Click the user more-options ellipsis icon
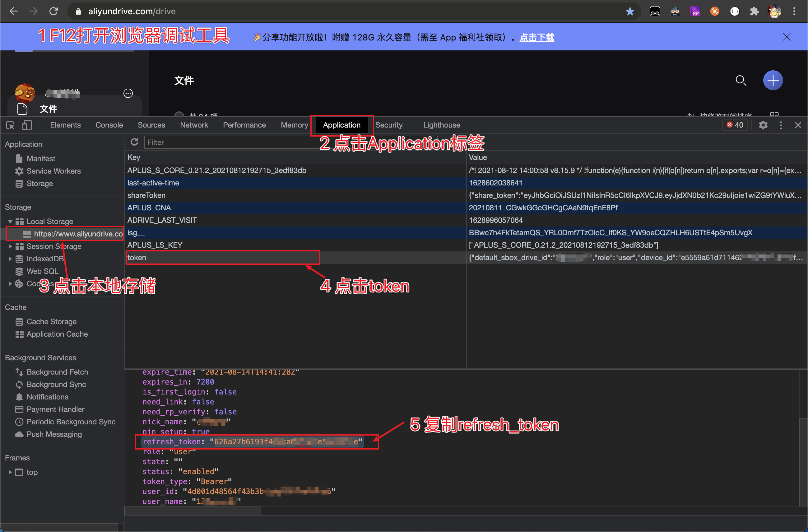The image size is (808, 532). (x=128, y=93)
